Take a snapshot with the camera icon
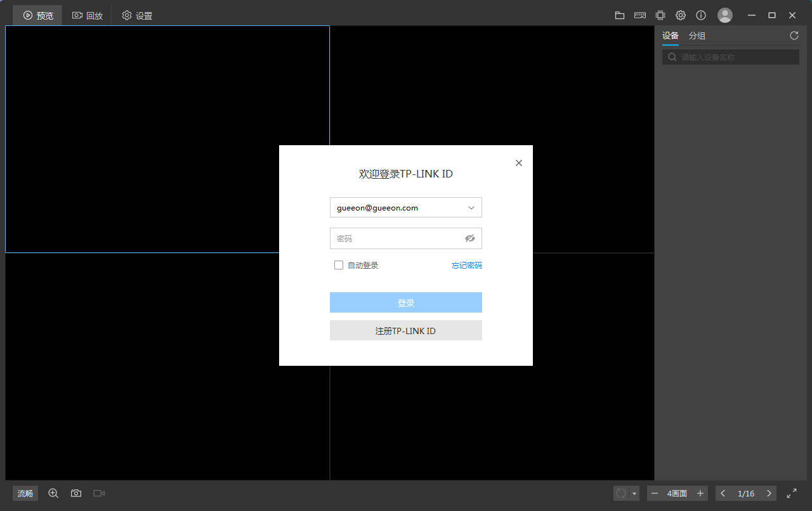This screenshot has width=812, height=511. tap(76, 493)
